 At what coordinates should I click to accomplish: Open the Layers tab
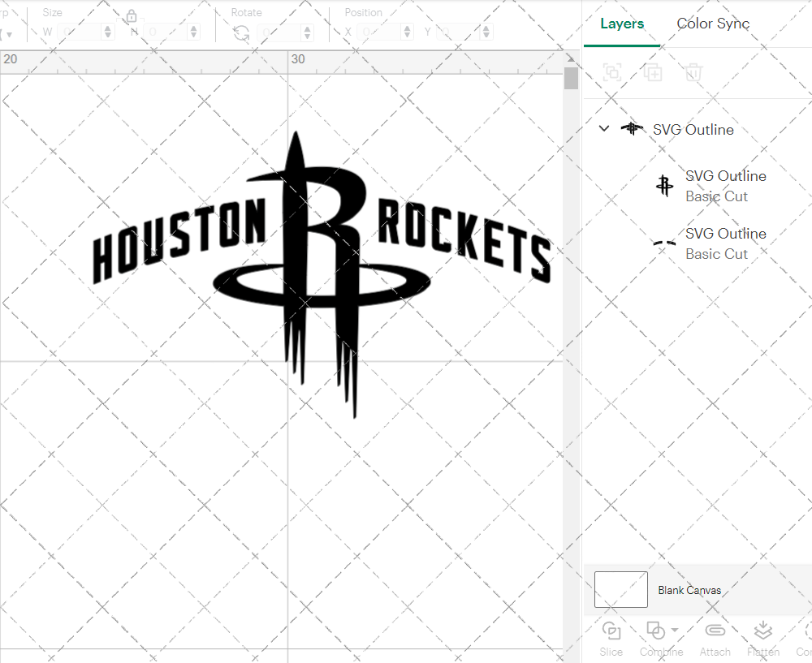coord(621,24)
